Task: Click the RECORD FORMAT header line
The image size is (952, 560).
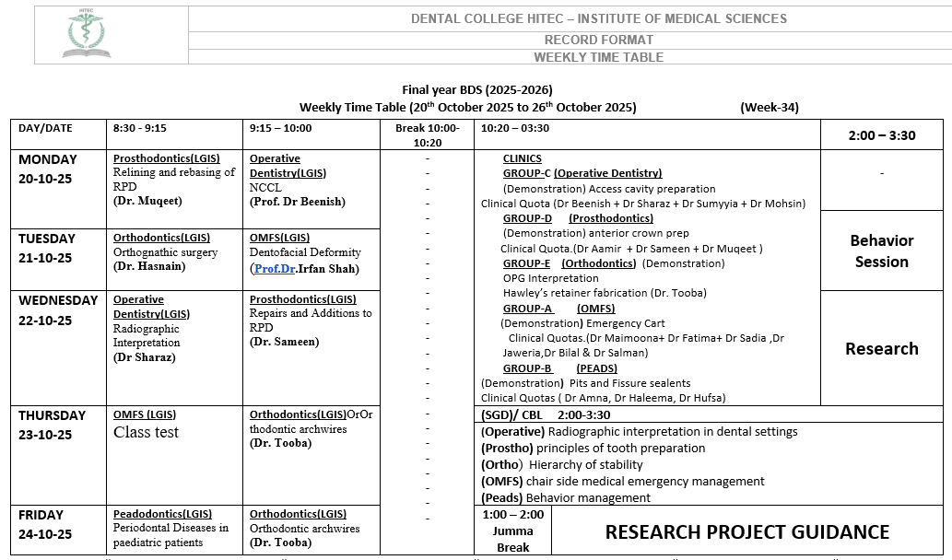Action: (x=598, y=40)
